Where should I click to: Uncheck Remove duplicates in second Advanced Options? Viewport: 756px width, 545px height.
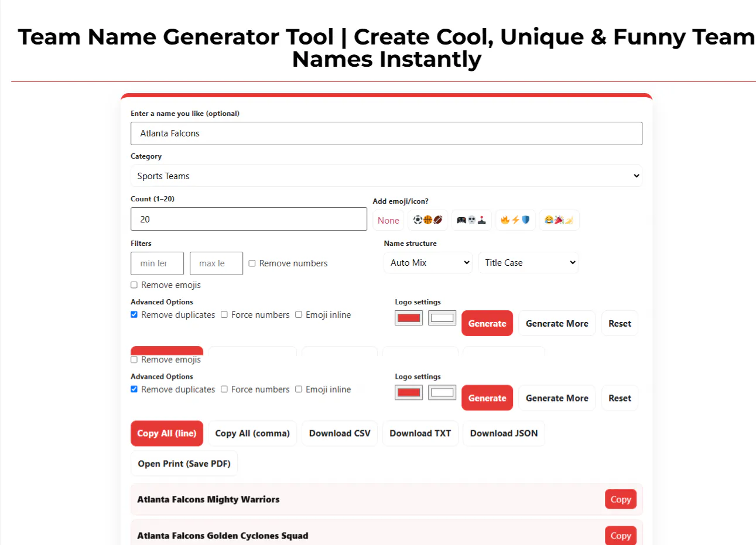click(x=134, y=389)
